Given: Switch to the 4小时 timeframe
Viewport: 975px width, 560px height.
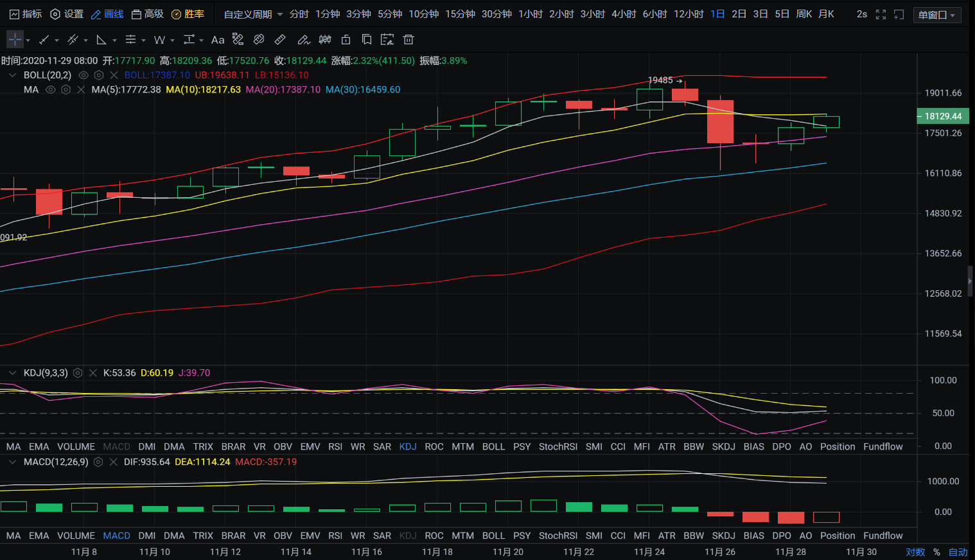Looking at the screenshot, I should pyautogui.click(x=623, y=14).
